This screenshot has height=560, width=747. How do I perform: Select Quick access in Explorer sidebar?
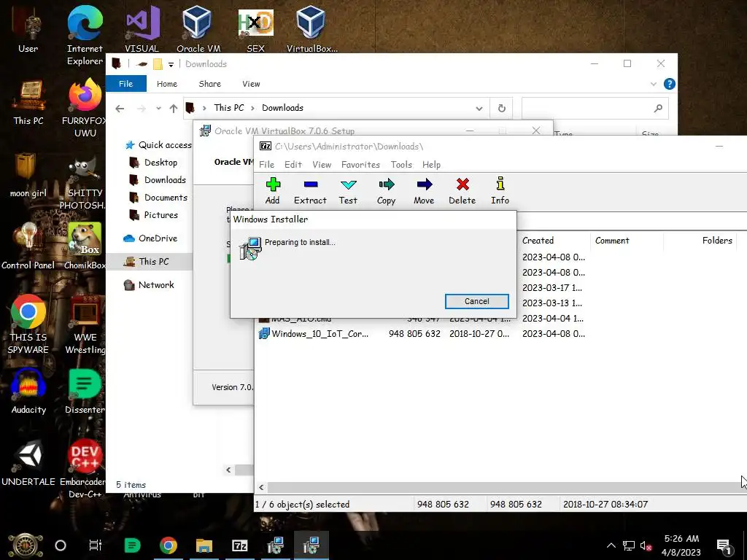158,145
